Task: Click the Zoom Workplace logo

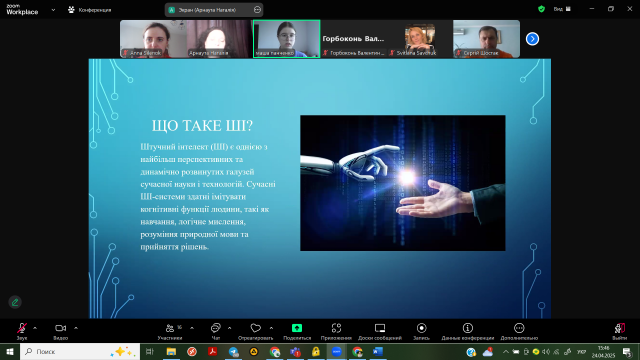Action: pyautogui.click(x=22, y=9)
